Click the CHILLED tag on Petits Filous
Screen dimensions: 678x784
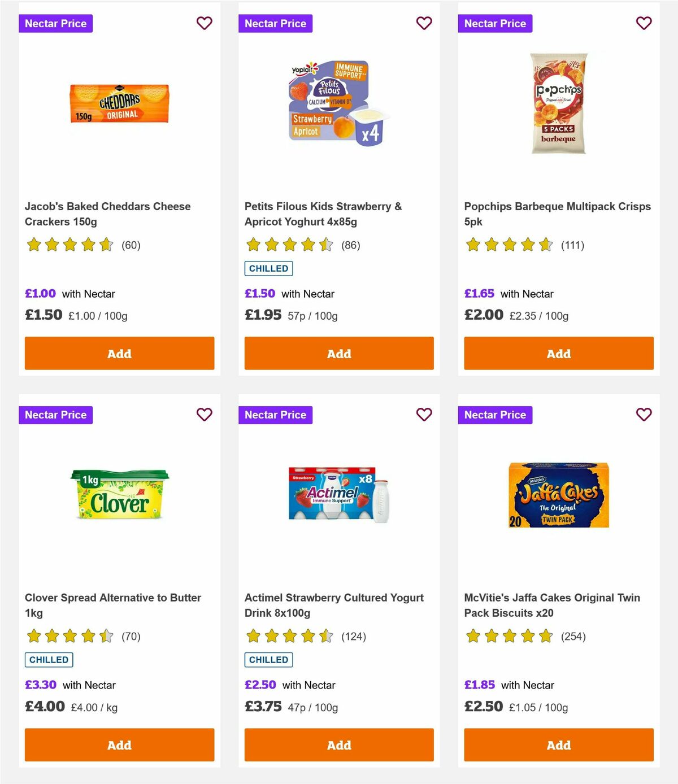[x=268, y=268]
